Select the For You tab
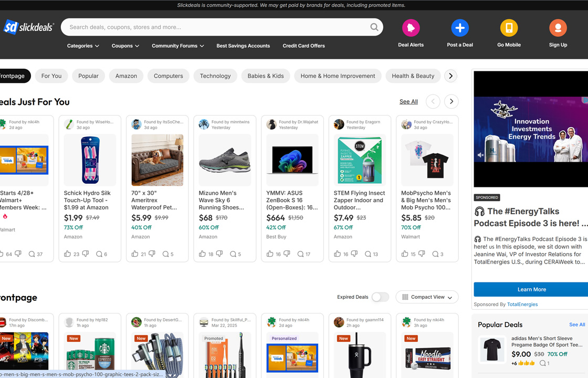 point(51,76)
